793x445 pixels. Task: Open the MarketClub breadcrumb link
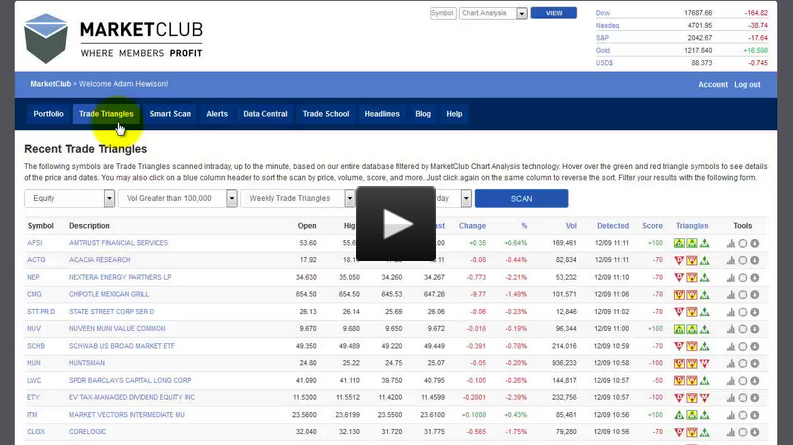[x=51, y=84]
